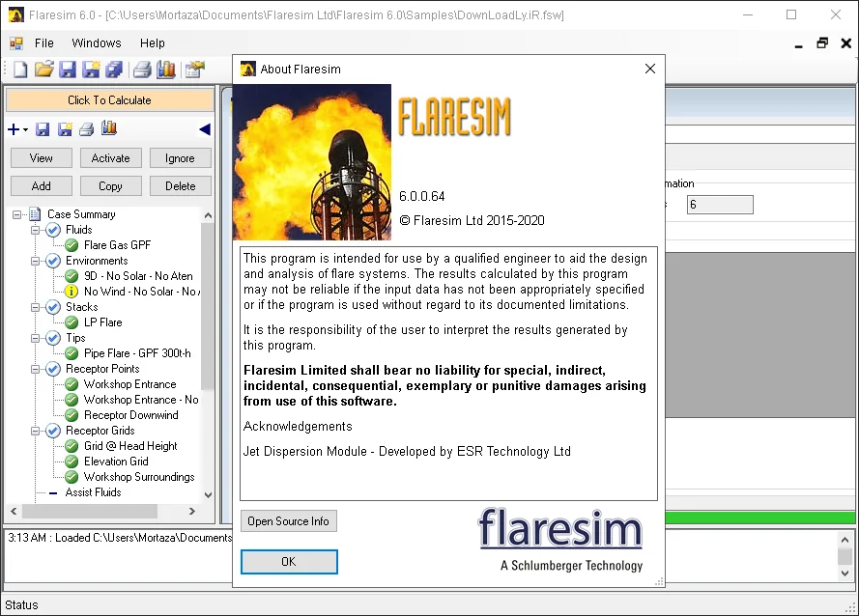This screenshot has height=616, width=859.
Task: Click the Save All stacked-disks icon
Action: click(x=114, y=70)
